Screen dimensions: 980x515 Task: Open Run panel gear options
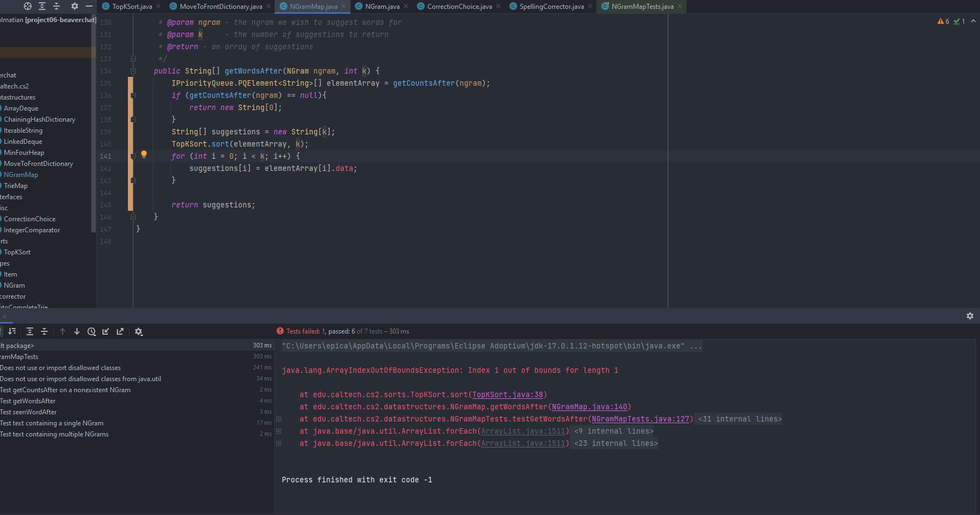coord(969,316)
